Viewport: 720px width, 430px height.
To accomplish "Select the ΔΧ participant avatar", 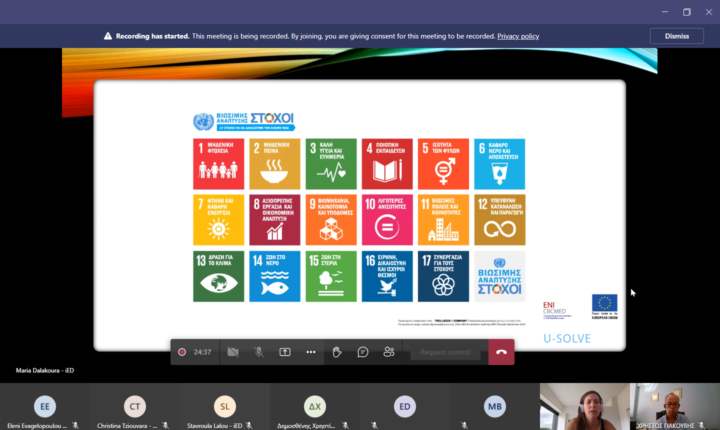I will [x=315, y=406].
